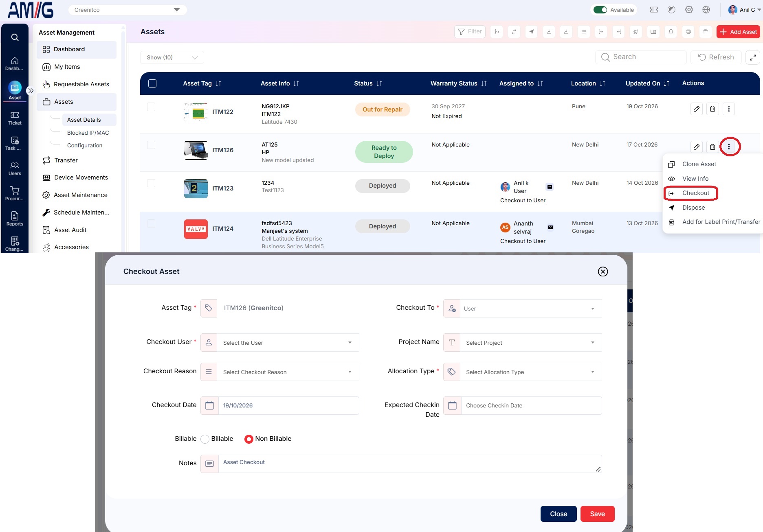This screenshot has width=763, height=532.
Task: Click mail icon next to Anil k User
Action: click(x=550, y=187)
